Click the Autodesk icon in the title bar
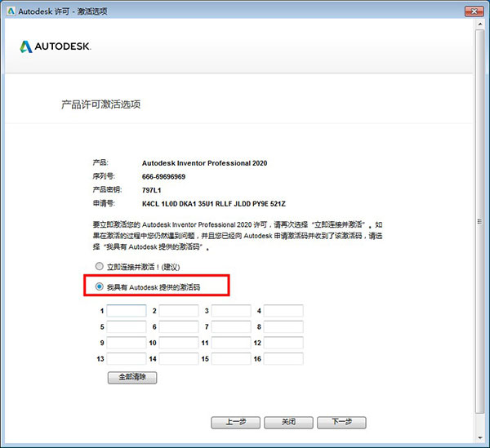The image size is (490, 448). 10,12
